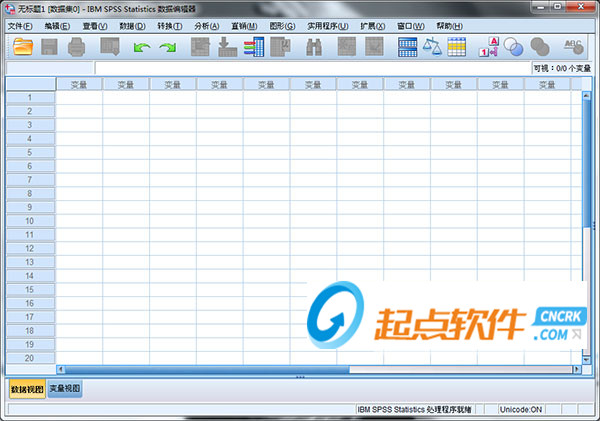The image size is (600, 421).
Task: Run descriptive statistics toolbar icon
Action: click(280, 47)
